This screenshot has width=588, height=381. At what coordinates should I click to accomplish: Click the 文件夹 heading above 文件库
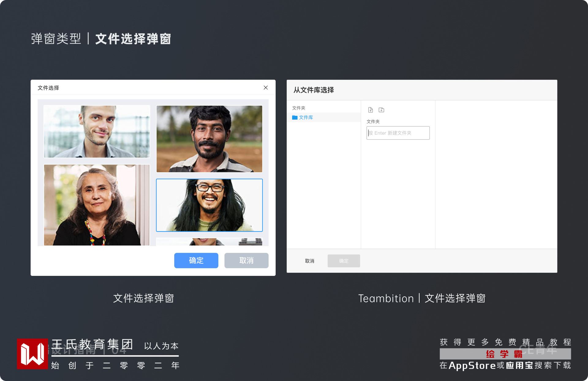(299, 108)
